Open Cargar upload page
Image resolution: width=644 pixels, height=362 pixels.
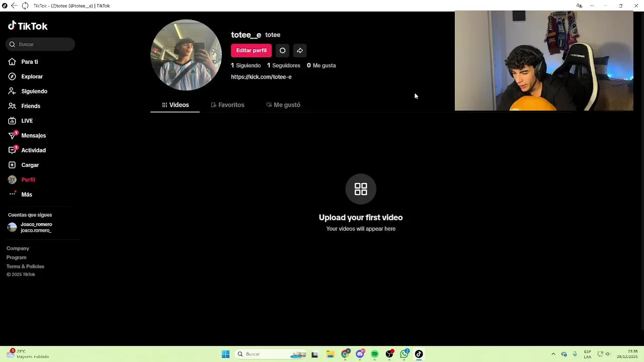30,165
